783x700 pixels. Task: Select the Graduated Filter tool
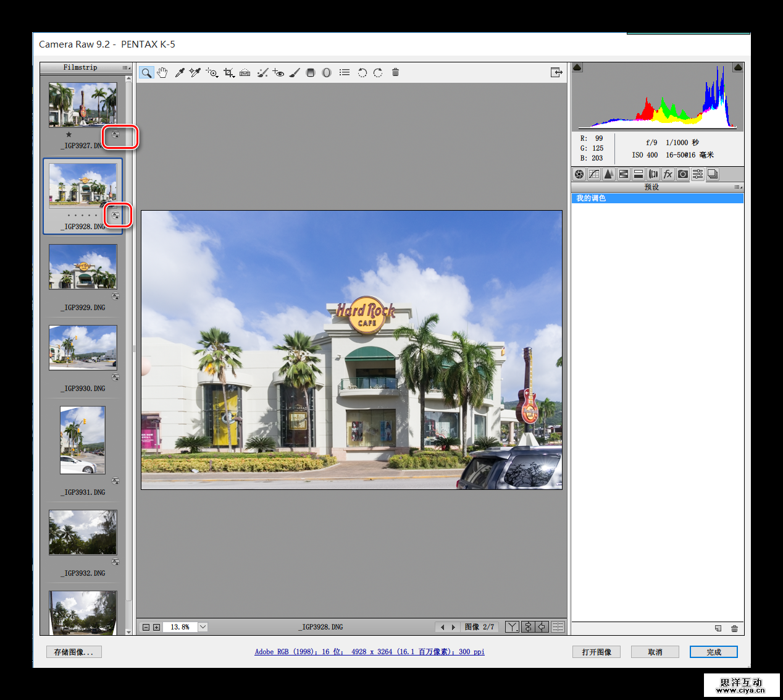pos(311,73)
